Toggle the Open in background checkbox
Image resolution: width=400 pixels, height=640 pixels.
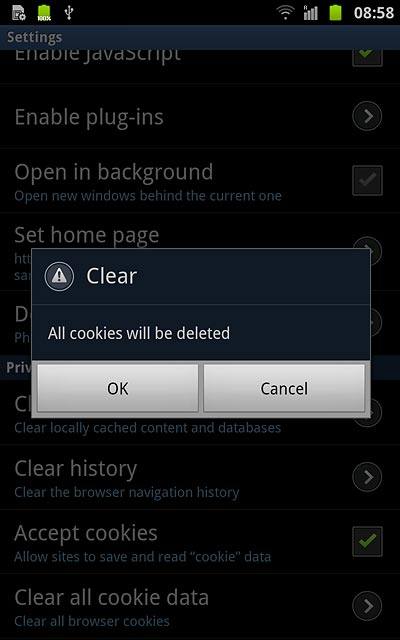pos(367,180)
